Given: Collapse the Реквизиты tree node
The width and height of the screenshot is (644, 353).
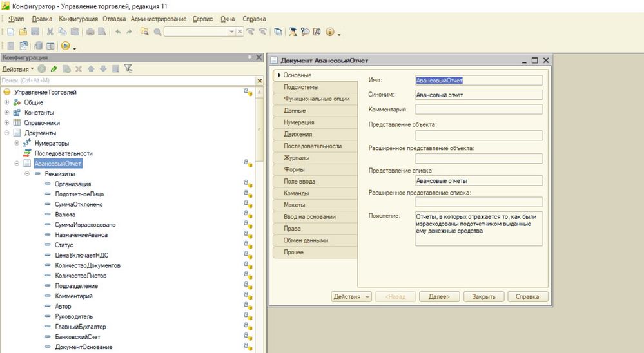Looking at the screenshot, I should coord(27,174).
